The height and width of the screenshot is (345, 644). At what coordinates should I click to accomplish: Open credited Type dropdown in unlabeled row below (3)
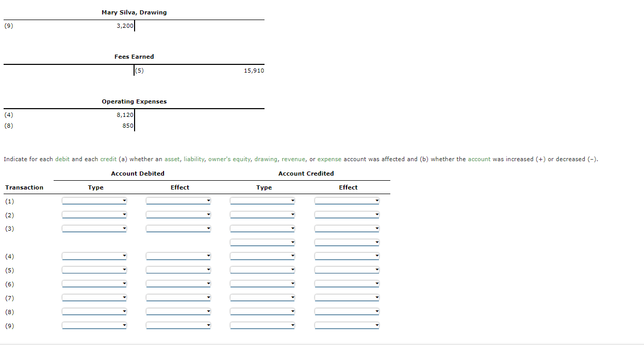(262, 243)
